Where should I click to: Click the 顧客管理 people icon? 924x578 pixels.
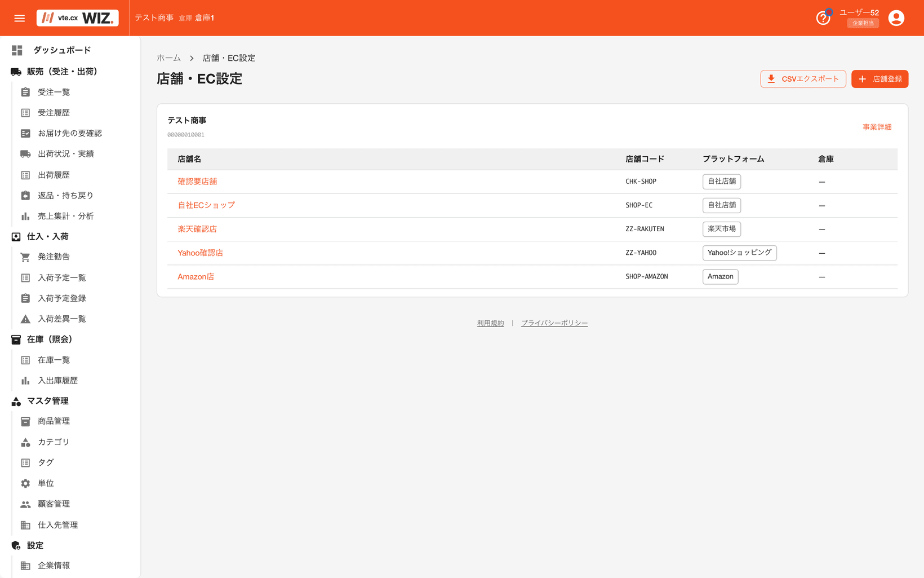pos(25,504)
